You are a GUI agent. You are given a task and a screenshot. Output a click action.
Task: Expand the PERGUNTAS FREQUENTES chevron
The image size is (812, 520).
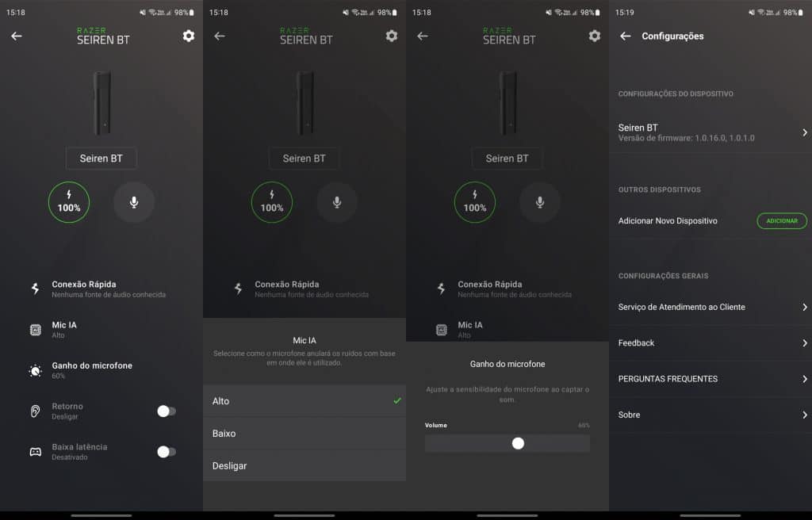[x=805, y=379]
